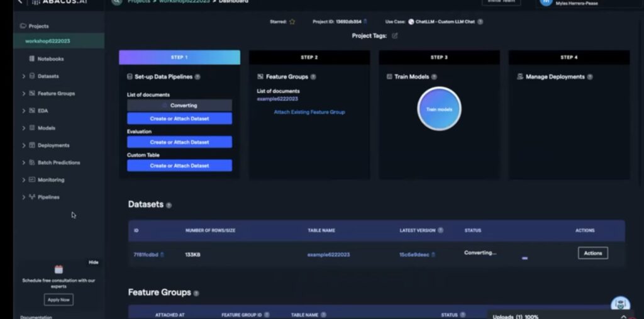The height and width of the screenshot is (319, 644).
Task: Copy the dataset ID 7f81fcdbd
Action: [x=162, y=254]
